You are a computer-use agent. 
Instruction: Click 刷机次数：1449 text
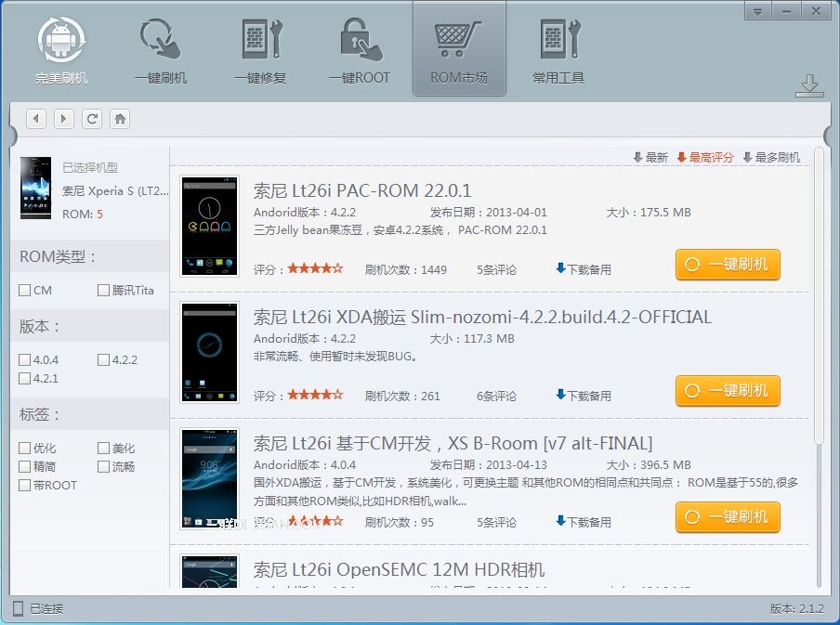pyautogui.click(x=405, y=270)
